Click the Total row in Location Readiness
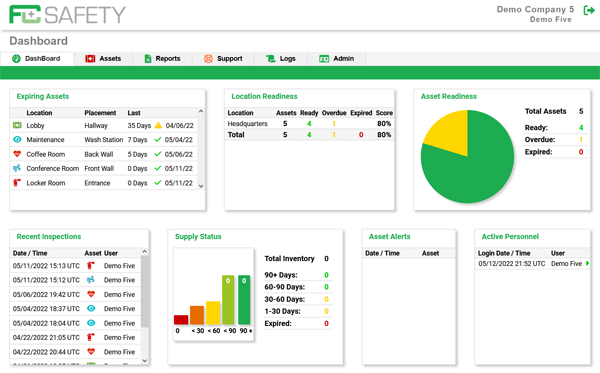600x373 pixels. [x=309, y=135]
